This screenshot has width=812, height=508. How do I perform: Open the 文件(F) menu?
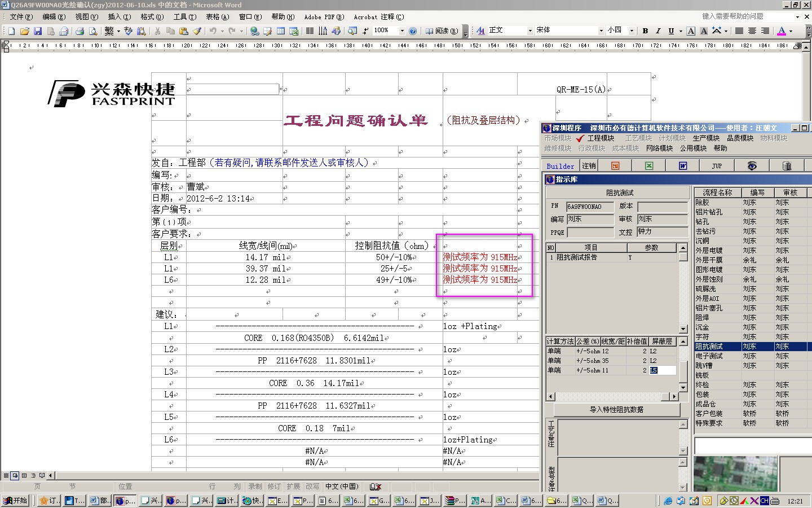click(x=21, y=17)
